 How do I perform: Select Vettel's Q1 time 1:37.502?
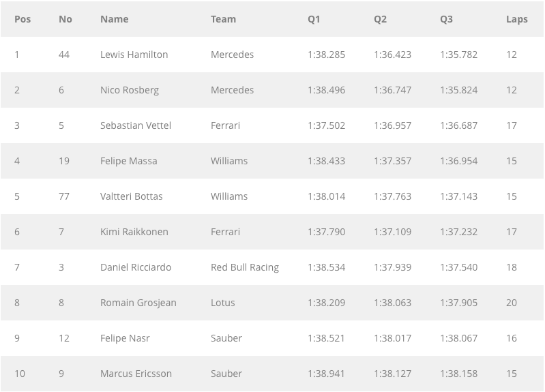tap(326, 125)
